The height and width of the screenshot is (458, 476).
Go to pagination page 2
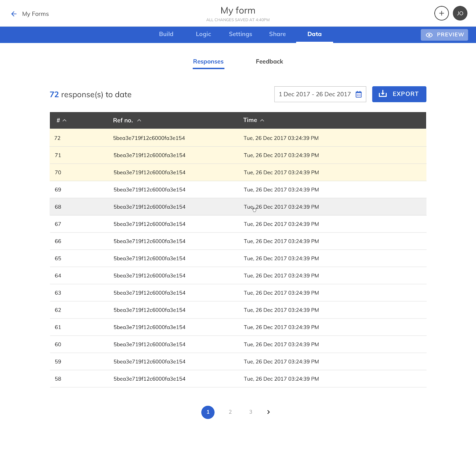[x=230, y=412]
